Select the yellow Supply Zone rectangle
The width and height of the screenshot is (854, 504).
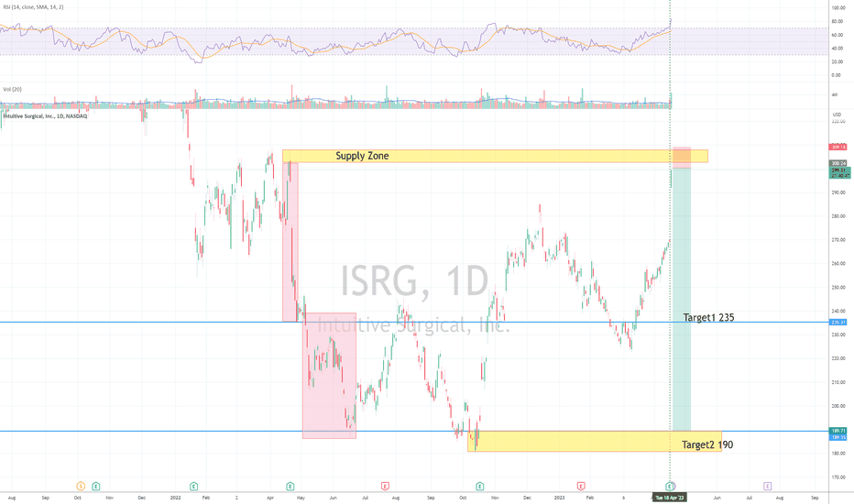click(x=495, y=156)
